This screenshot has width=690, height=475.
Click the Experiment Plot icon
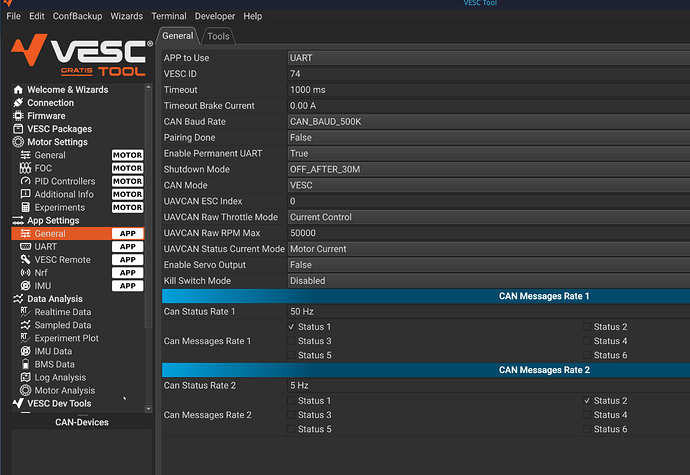coord(26,338)
